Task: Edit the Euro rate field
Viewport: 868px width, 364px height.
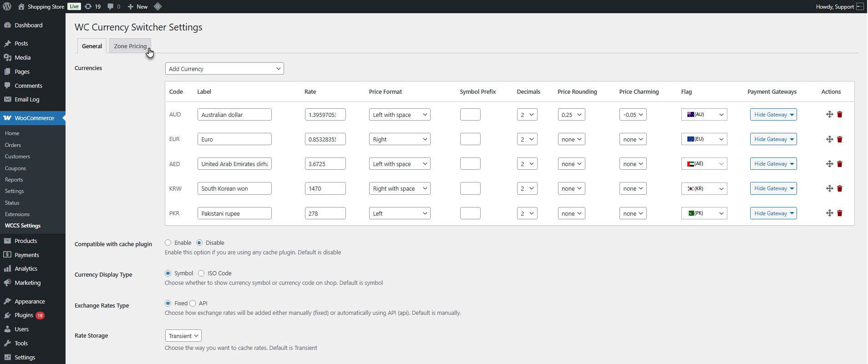Action: [x=325, y=139]
